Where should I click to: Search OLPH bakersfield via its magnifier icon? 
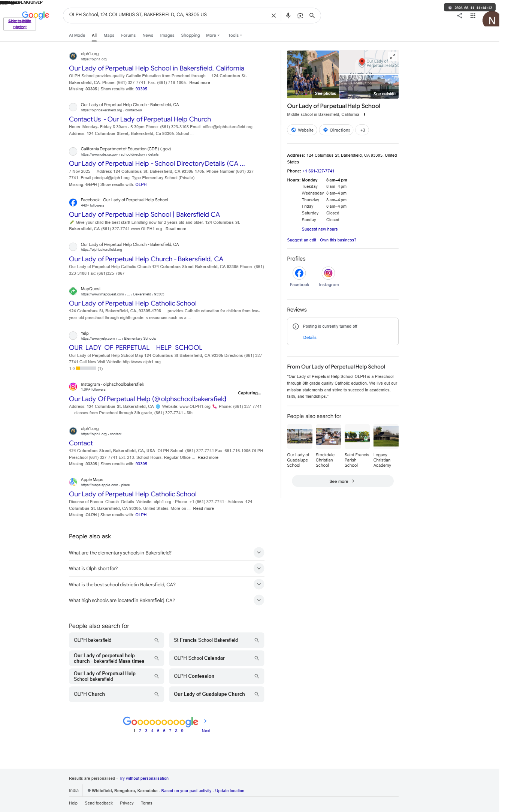click(x=157, y=640)
